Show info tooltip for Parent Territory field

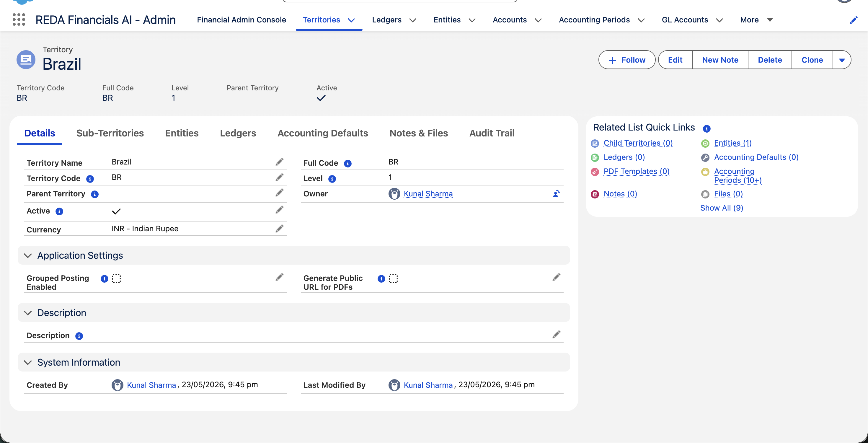pyautogui.click(x=95, y=195)
